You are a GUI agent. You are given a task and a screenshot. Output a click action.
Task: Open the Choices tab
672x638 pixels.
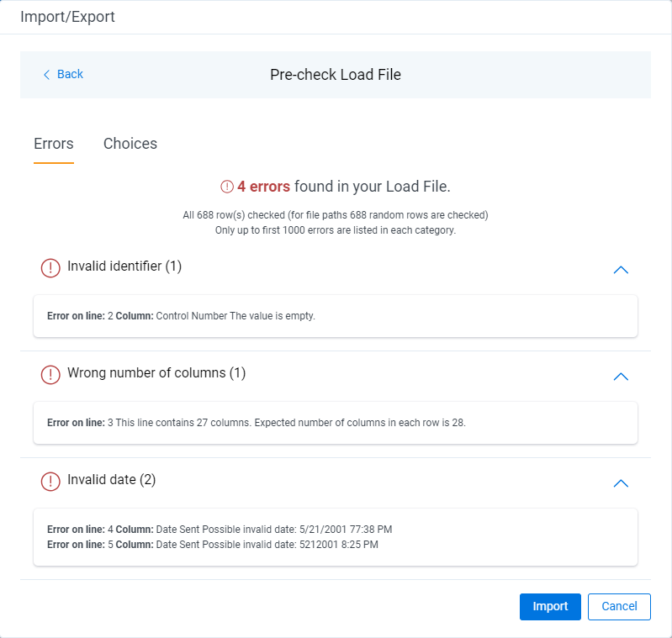click(130, 144)
